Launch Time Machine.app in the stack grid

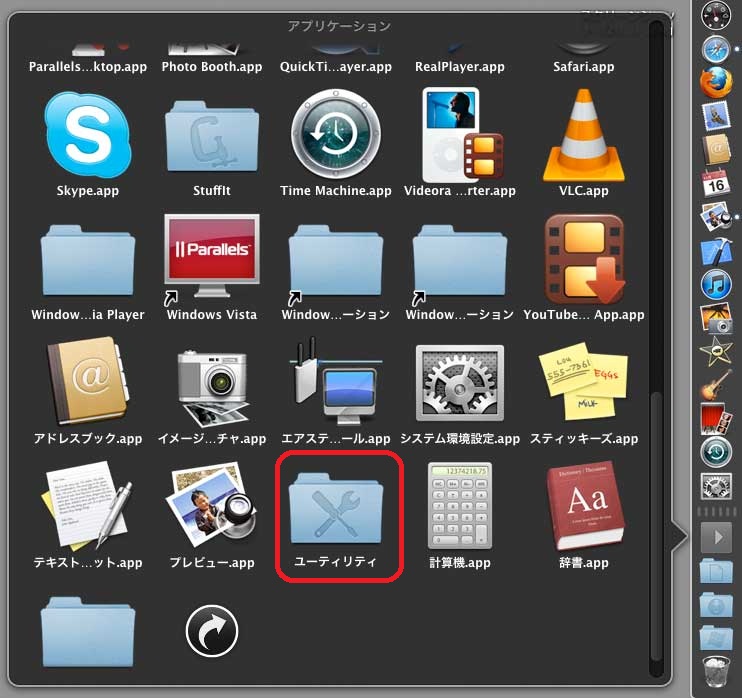point(336,133)
